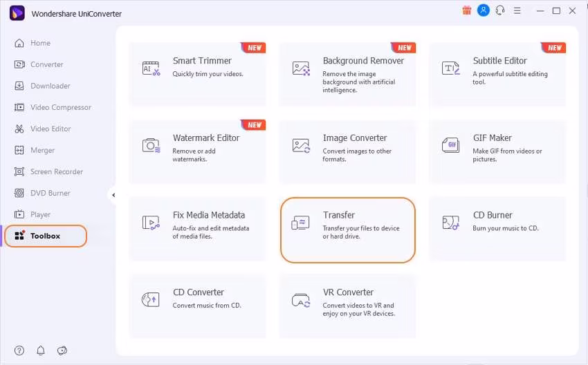The height and width of the screenshot is (365, 588).
Task: Click the Watermark Editor camera icon
Action: click(151, 145)
